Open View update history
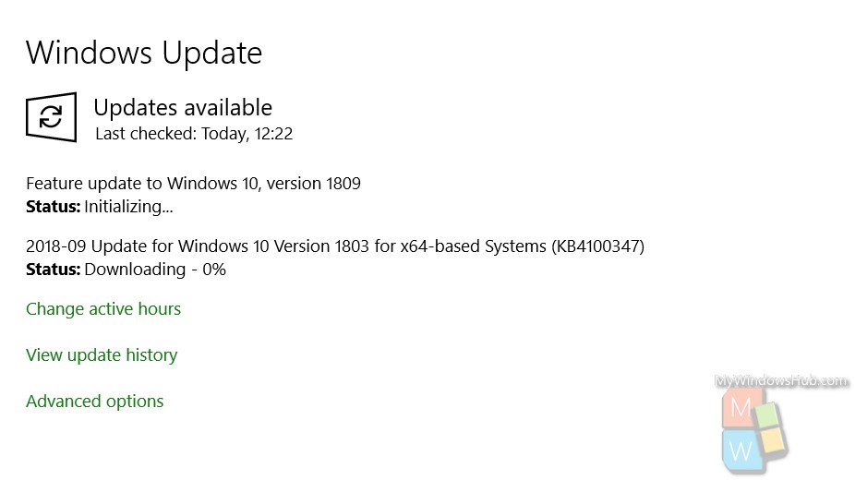 point(102,355)
